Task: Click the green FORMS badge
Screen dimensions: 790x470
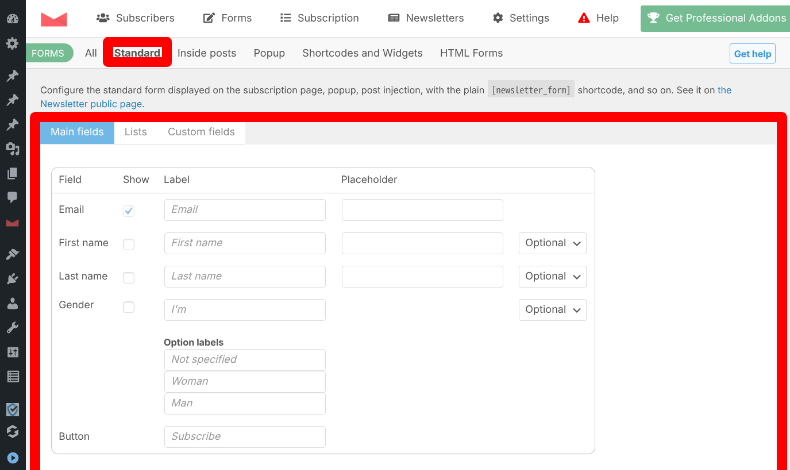Action: click(49, 53)
